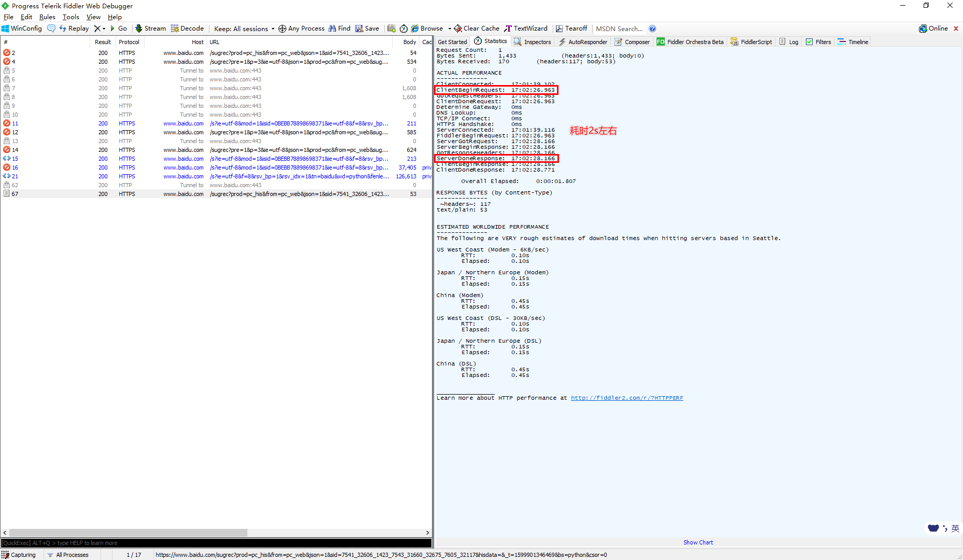
Task: Click Any Process target picker
Action: [301, 29]
